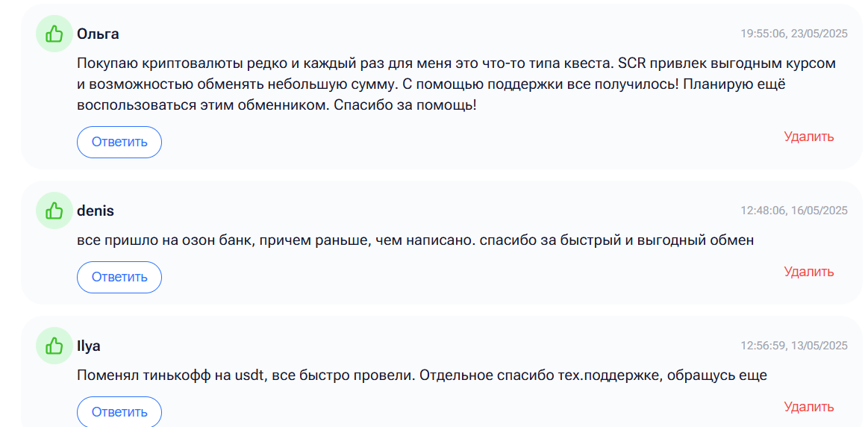Click denis's review text about озон банк
The image size is (868, 427).
(x=416, y=241)
